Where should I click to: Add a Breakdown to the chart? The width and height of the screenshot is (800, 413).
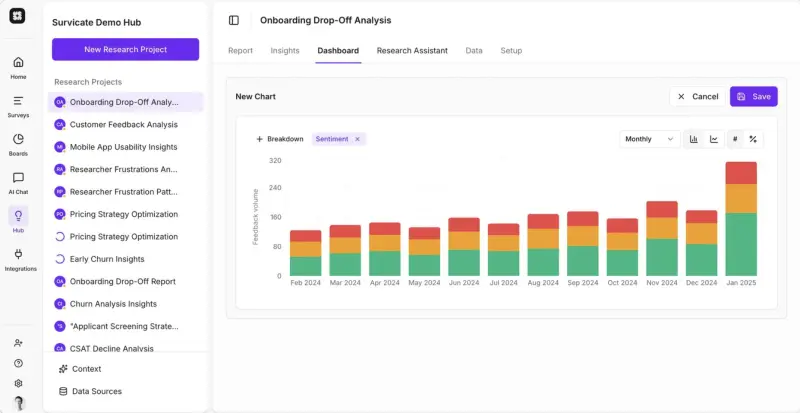point(280,139)
